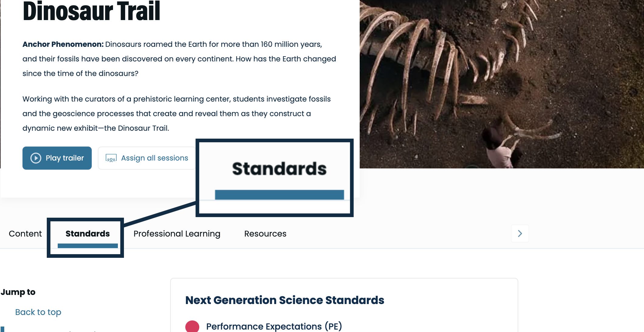This screenshot has height=332, width=644.
Task: Click the blue underline beneath the Standards tab
Action: [x=87, y=246]
